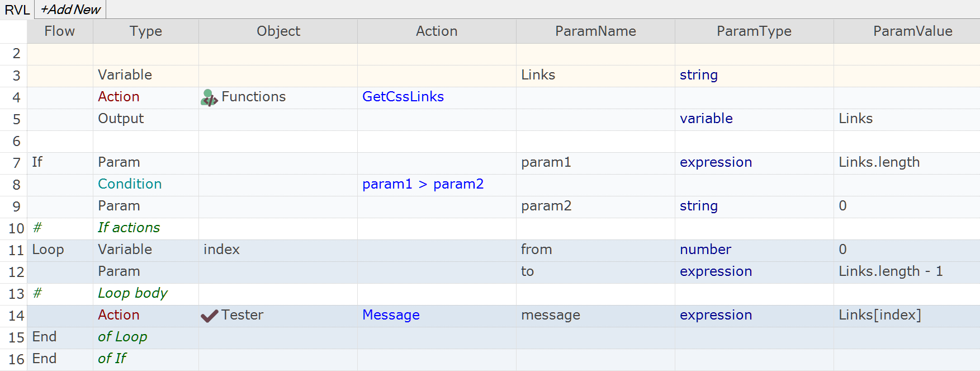Click the Tester checkmark icon

click(209, 316)
